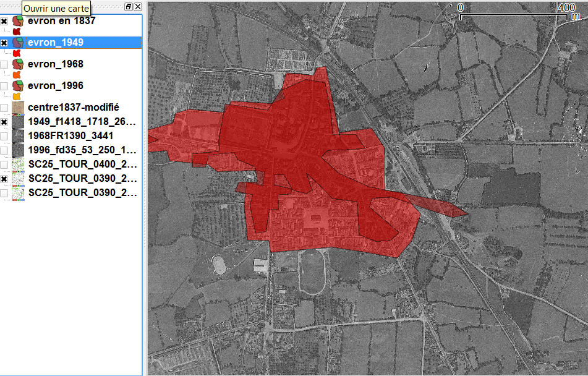The height and width of the screenshot is (376, 588).
Task: Select the evron en 1837 layer name
Action: click(61, 20)
